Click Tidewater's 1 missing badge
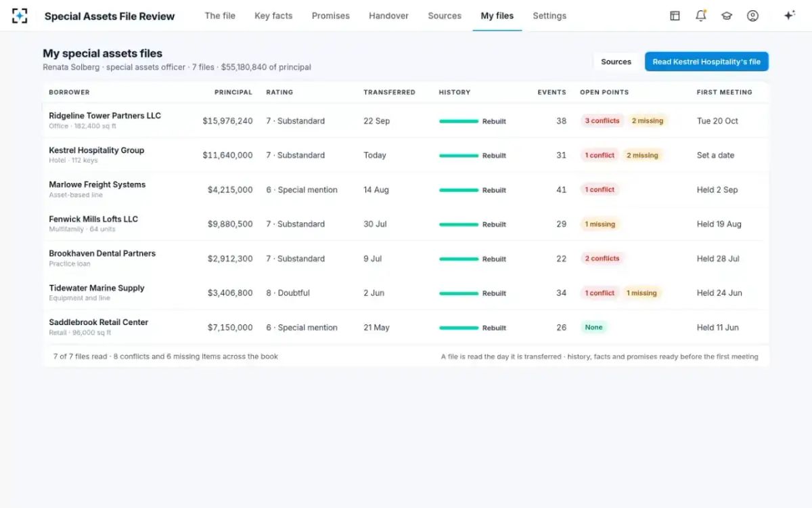This screenshot has height=508, width=812. pos(641,293)
